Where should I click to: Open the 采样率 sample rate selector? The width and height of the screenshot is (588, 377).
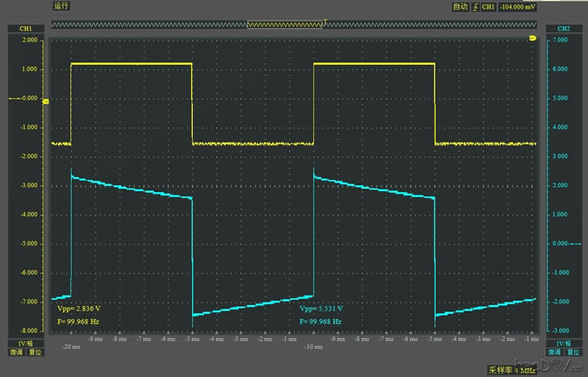click(x=510, y=369)
